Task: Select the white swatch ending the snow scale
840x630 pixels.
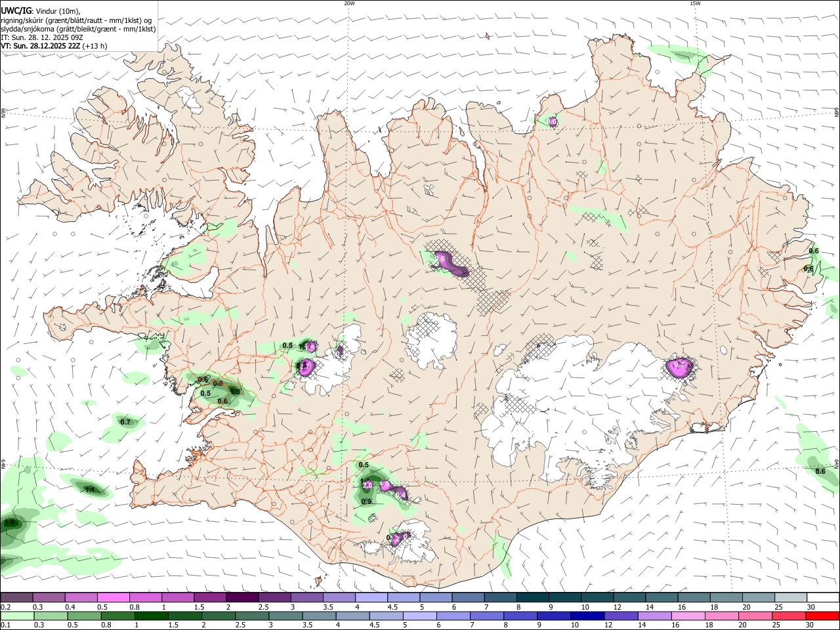Action: point(822,597)
